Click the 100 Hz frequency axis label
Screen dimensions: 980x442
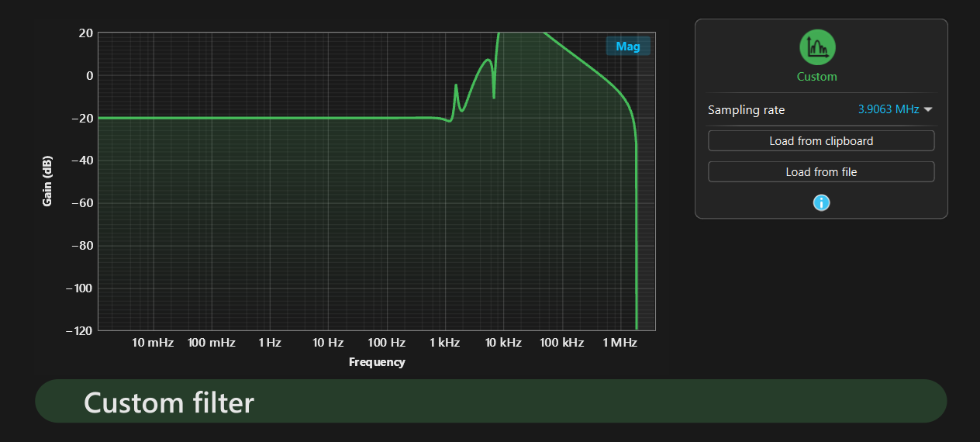pyautogui.click(x=387, y=343)
